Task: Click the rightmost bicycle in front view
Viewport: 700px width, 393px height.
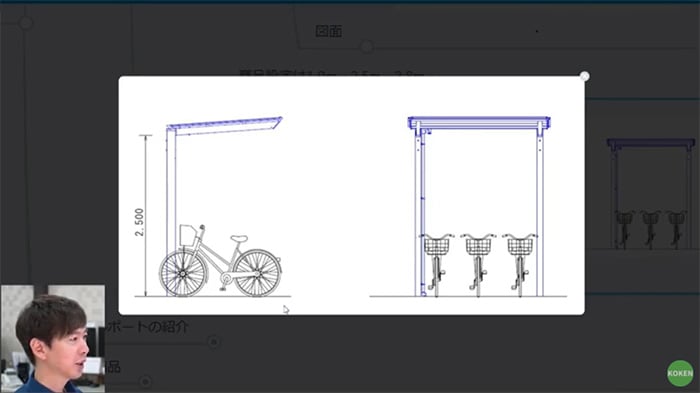Action: point(520,264)
